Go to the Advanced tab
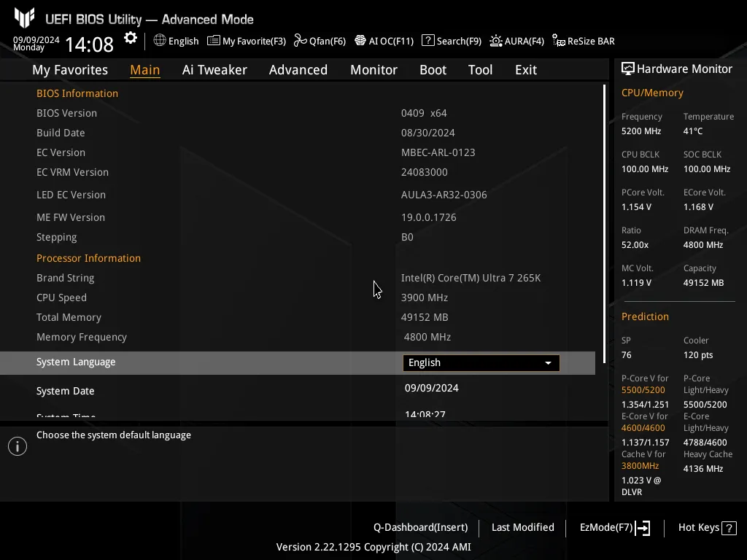 tap(298, 70)
